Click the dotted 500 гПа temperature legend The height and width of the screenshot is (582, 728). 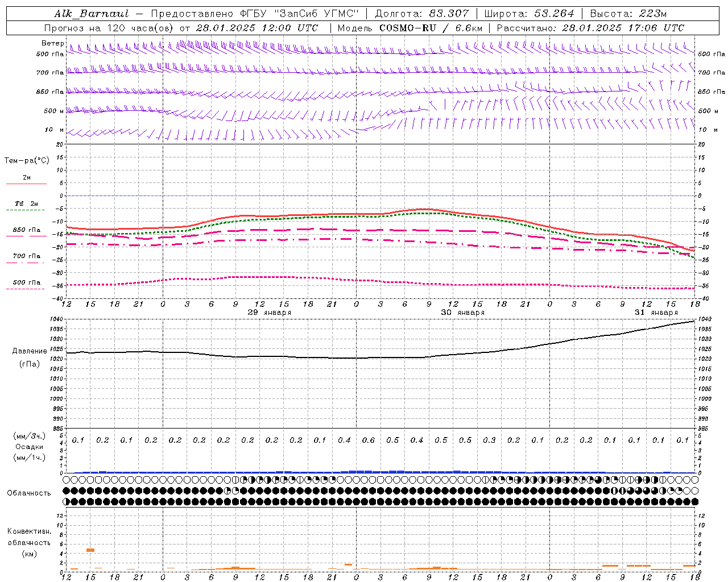click(x=26, y=285)
